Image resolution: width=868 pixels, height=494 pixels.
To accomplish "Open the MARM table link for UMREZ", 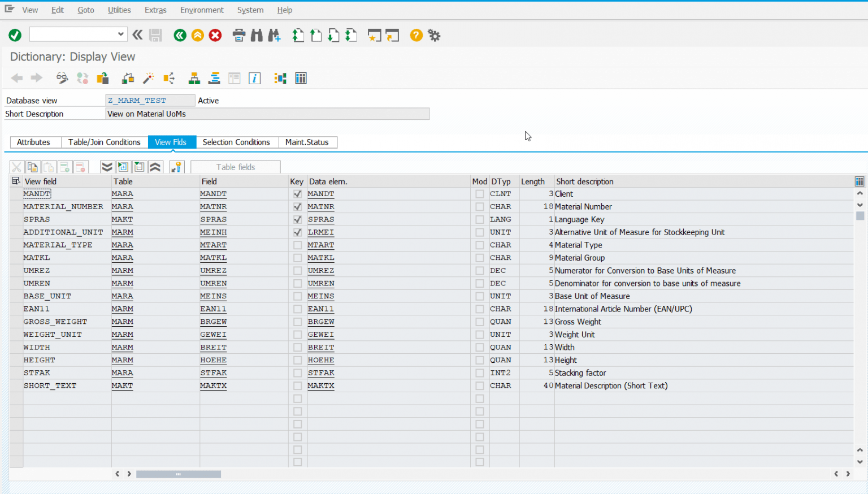I will [x=122, y=271].
